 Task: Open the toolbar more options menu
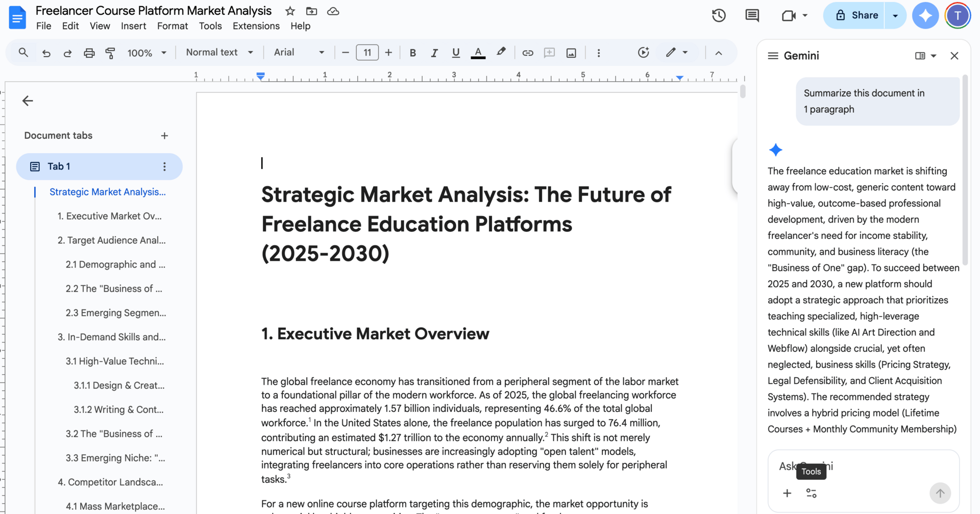coord(599,53)
